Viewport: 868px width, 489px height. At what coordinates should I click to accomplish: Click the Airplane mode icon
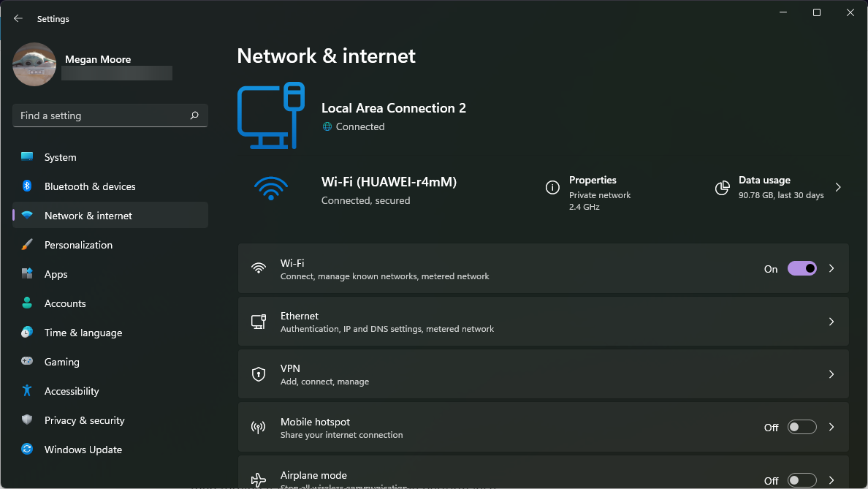point(259,479)
